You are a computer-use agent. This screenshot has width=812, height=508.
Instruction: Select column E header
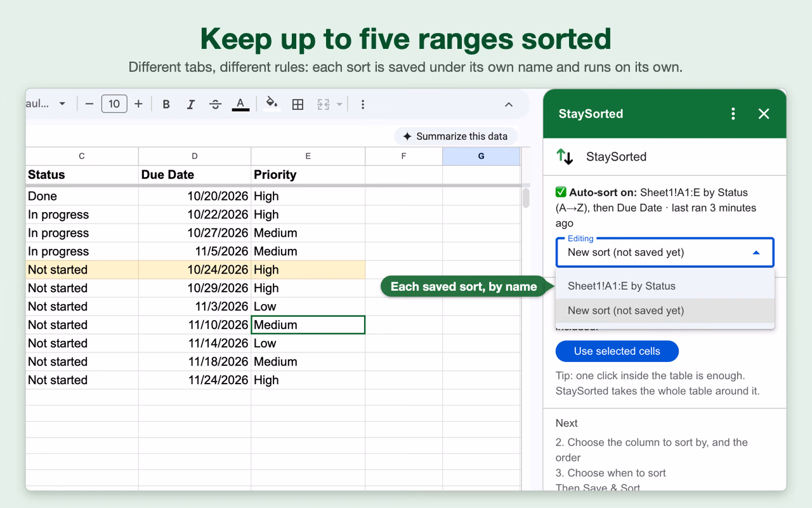coord(308,156)
